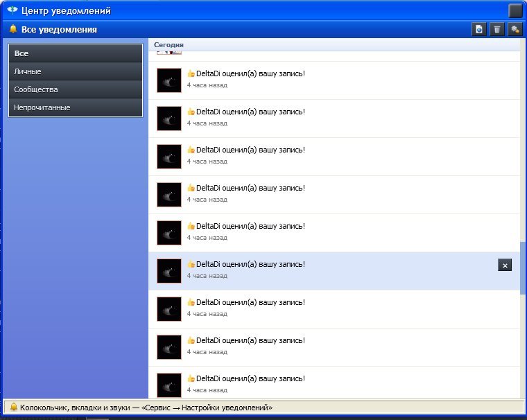Viewport: 527px width, 420px height.
Task: Click "4 часа назад" in the highlighted notification
Action: coord(207,276)
